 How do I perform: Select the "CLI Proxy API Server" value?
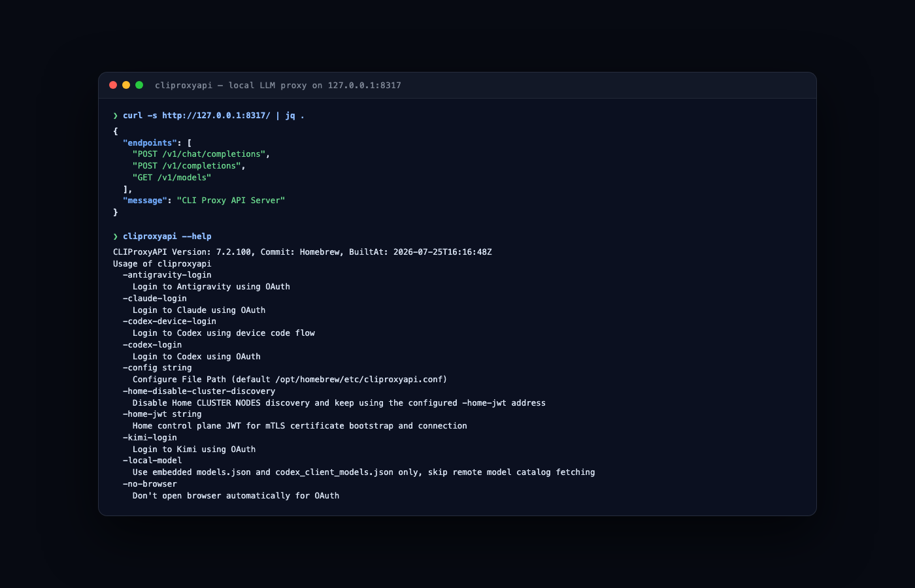[231, 201]
